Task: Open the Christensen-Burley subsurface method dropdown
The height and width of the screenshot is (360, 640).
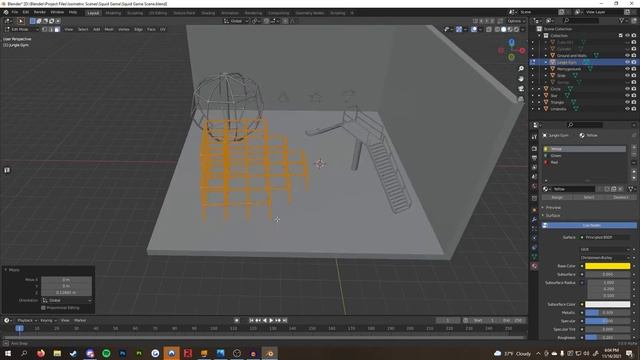Action: [x=605, y=258]
